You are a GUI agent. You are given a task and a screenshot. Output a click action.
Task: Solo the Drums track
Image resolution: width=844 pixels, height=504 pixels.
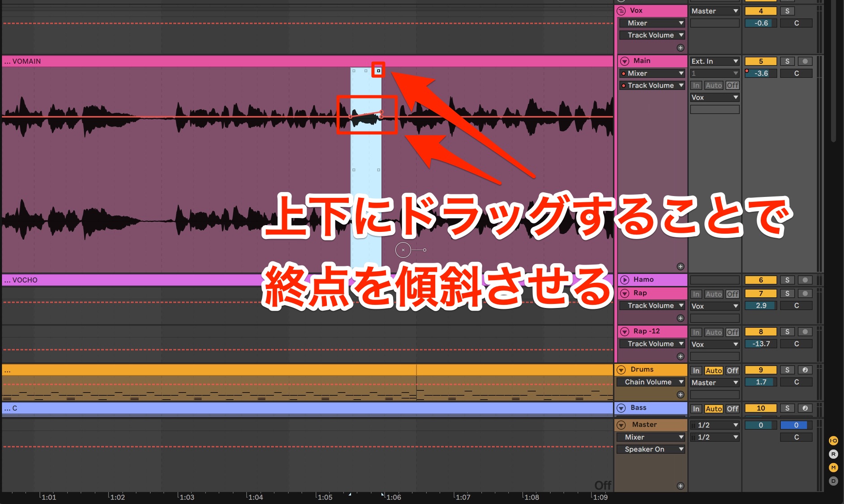click(x=787, y=370)
